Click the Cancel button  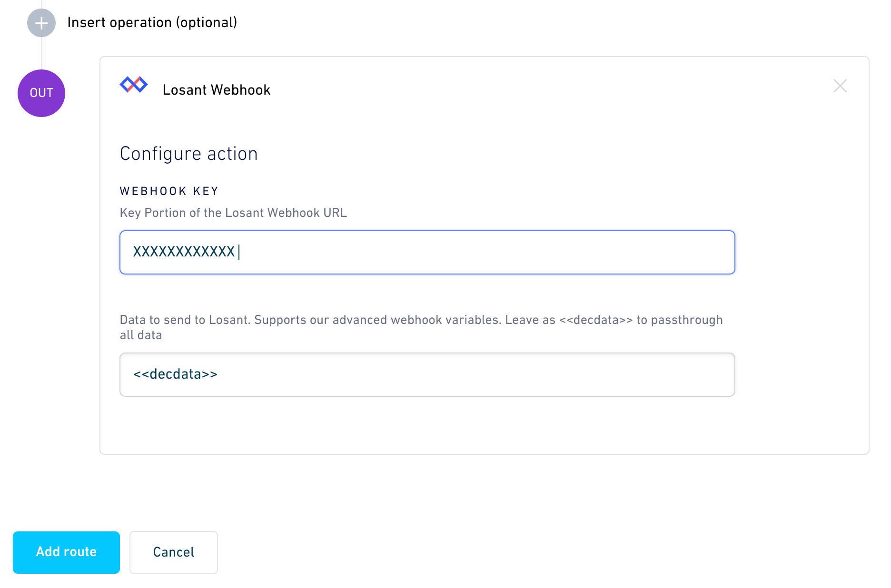click(174, 552)
